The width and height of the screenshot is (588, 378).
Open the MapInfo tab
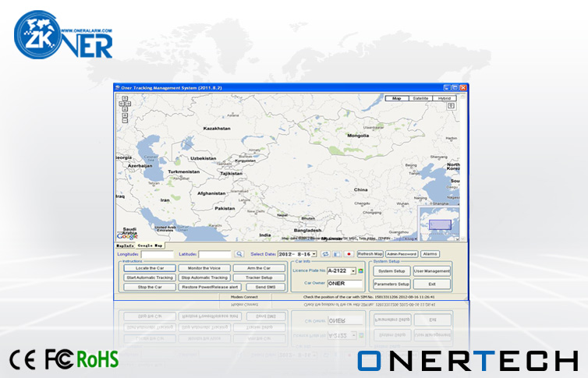125,246
